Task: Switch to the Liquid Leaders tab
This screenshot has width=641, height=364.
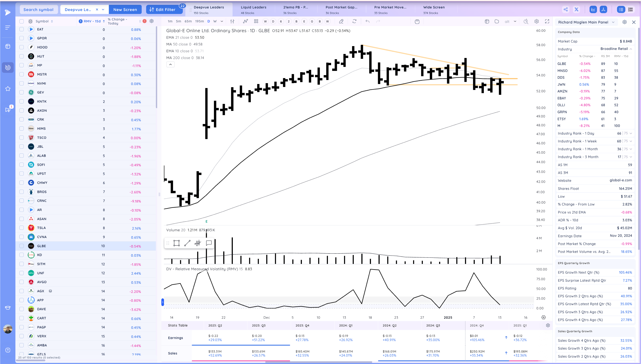Action: 254,10
